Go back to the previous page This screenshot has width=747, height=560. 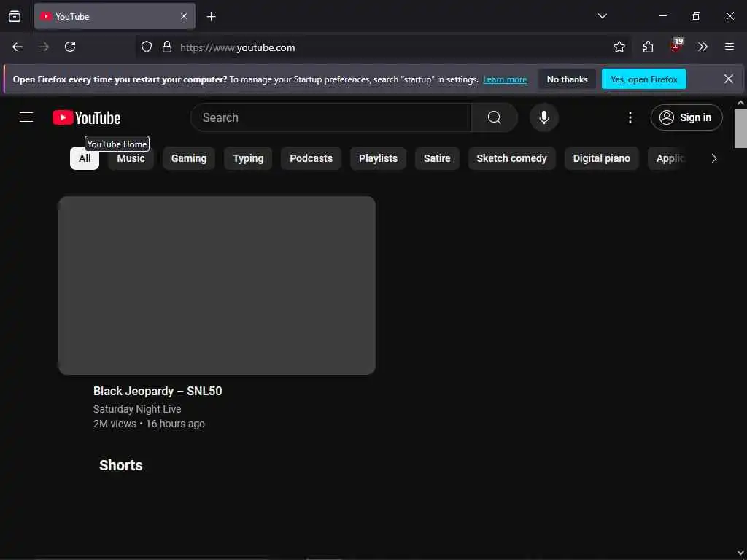click(x=18, y=47)
